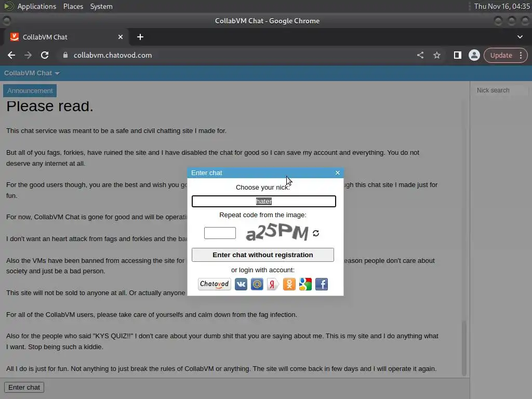Switch to the Announcement tab
The image size is (532, 399).
(30, 90)
